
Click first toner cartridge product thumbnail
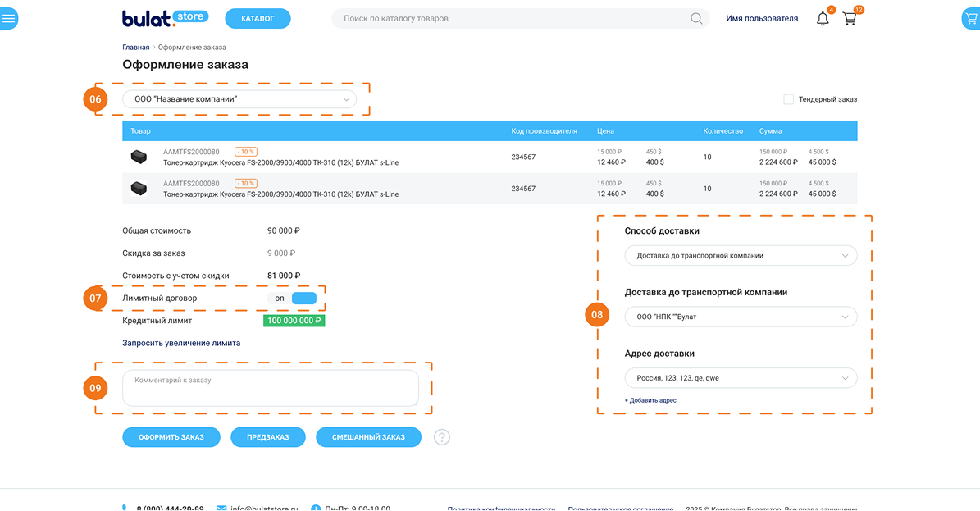click(139, 156)
